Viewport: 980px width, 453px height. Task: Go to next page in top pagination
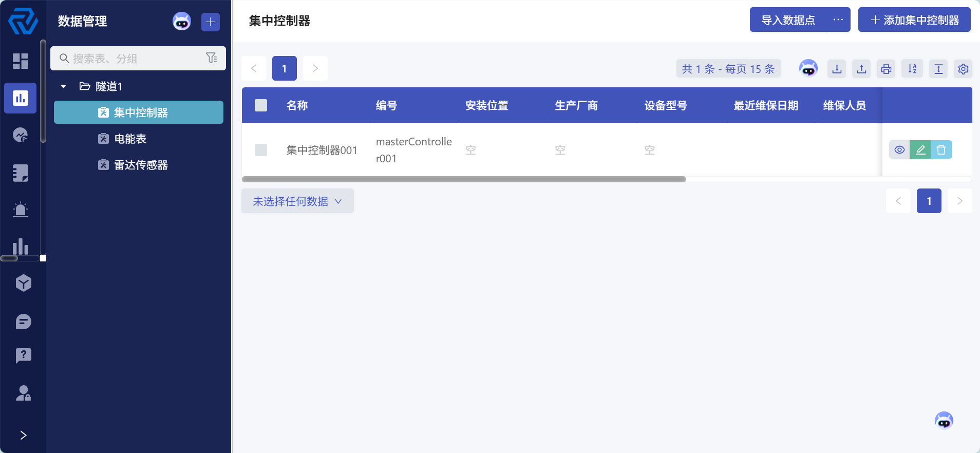(x=315, y=68)
